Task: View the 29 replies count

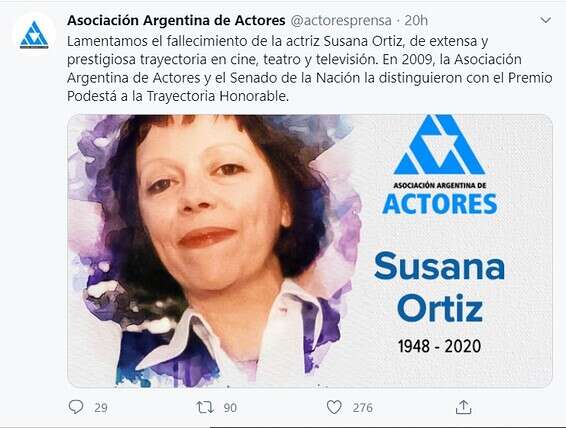Action: [x=101, y=408]
